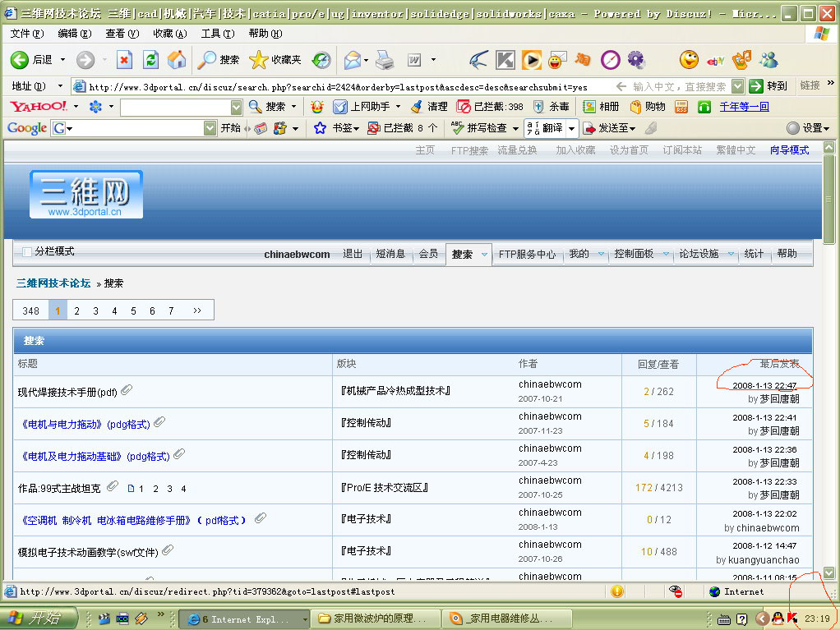This screenshot has height=630, width=840.
Task: Expand the 我的 dropdown in forum navbar
Action: pos(601,254)
